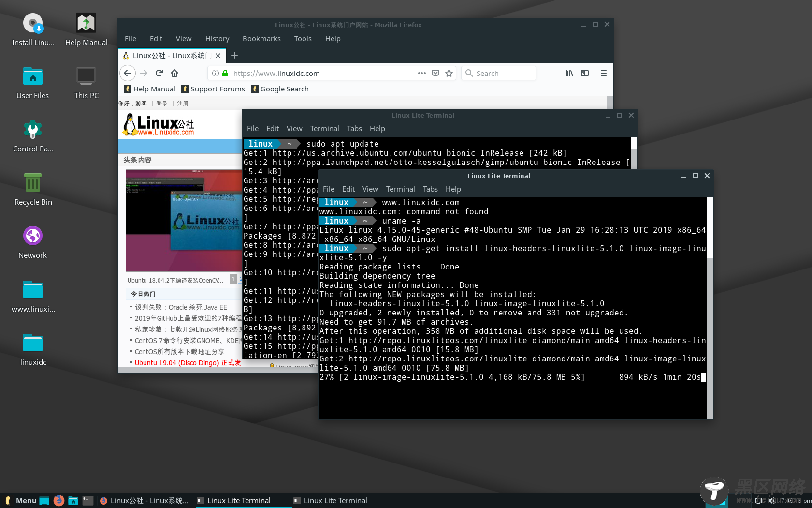Reload the page in Firefox
812x508 pixels.
[x=159, y=73]
